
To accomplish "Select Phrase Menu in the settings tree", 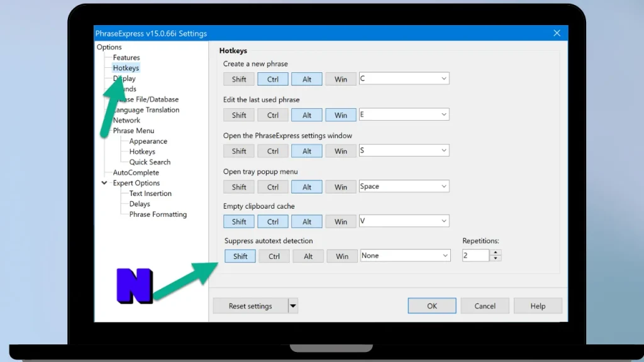I will tap(133, 131).
